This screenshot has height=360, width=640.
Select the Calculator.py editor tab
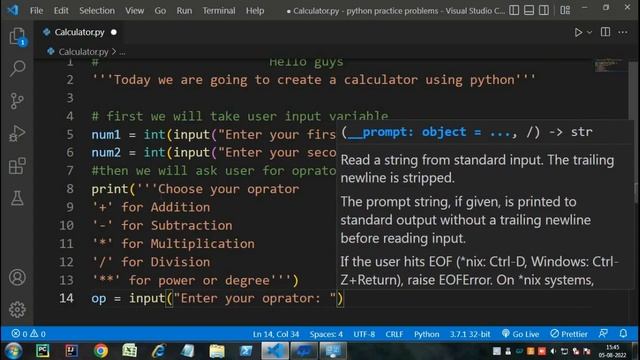coord(79,32)
